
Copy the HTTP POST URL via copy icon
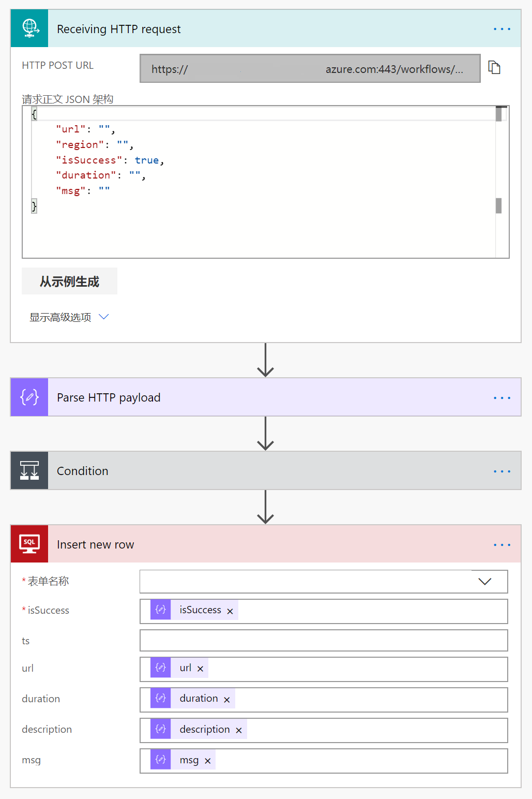coord(495,68)
